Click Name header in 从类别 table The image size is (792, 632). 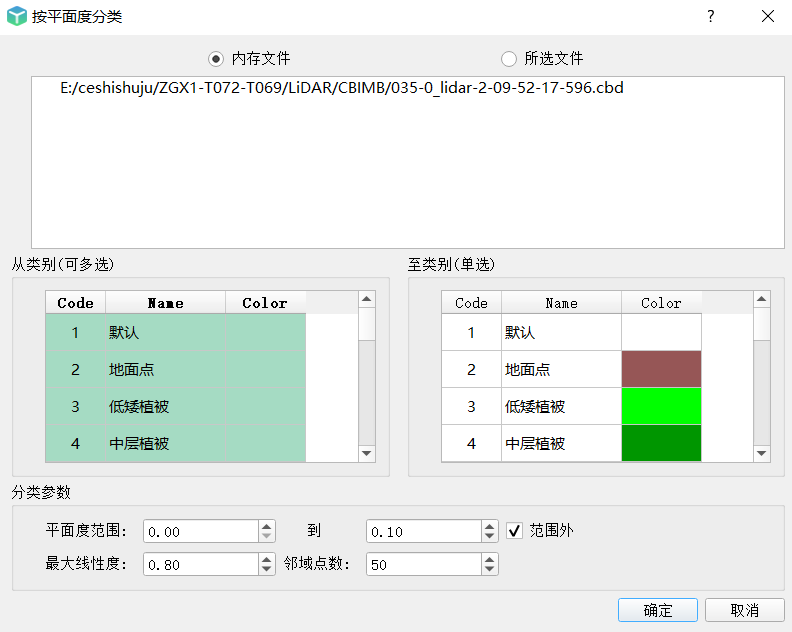click(x=165, y=303)
